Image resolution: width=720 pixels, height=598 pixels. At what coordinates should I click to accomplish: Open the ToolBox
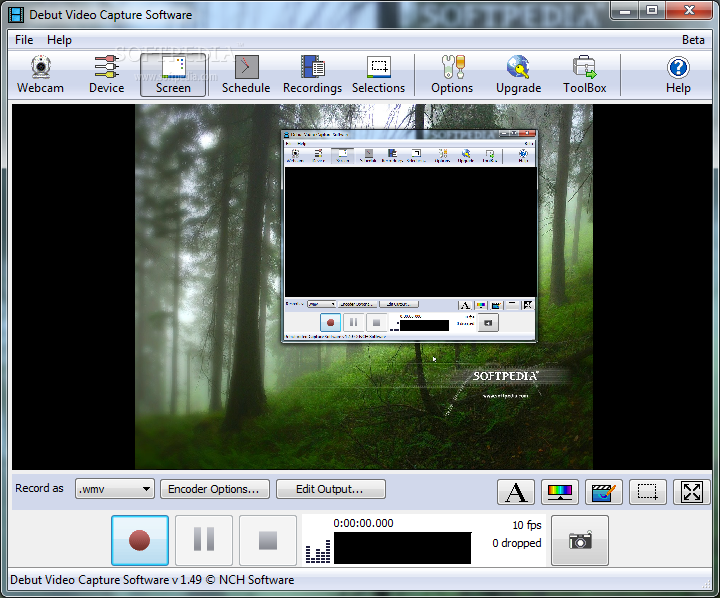pos(585,74)
